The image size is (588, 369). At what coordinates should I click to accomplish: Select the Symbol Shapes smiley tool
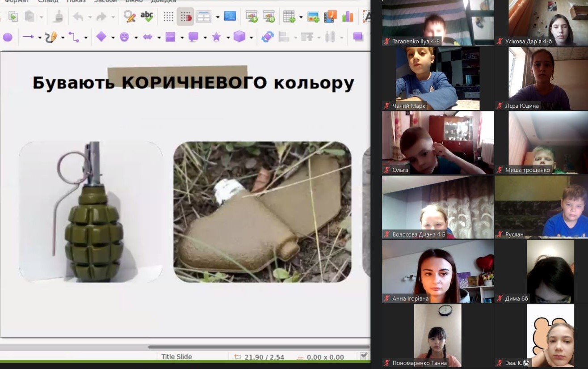click(124, 37)
